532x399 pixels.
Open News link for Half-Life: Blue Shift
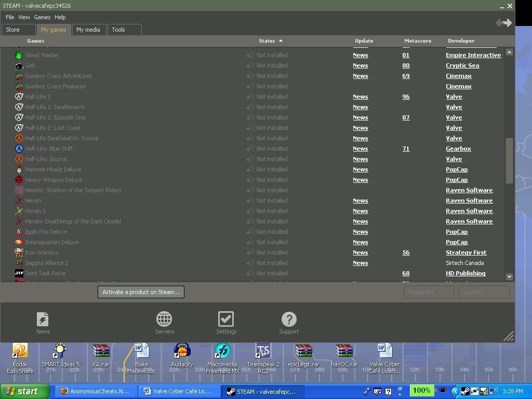[x=360, y=149]
